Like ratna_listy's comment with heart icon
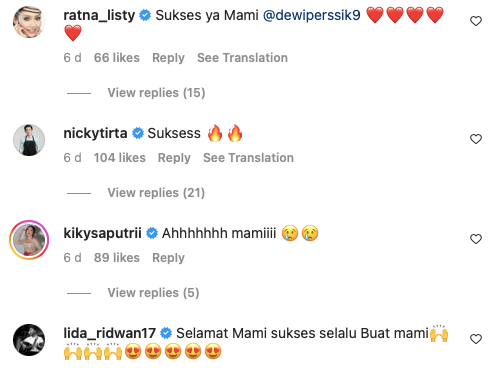The width and height of the screenshot is (495, 368). [476, 21]
